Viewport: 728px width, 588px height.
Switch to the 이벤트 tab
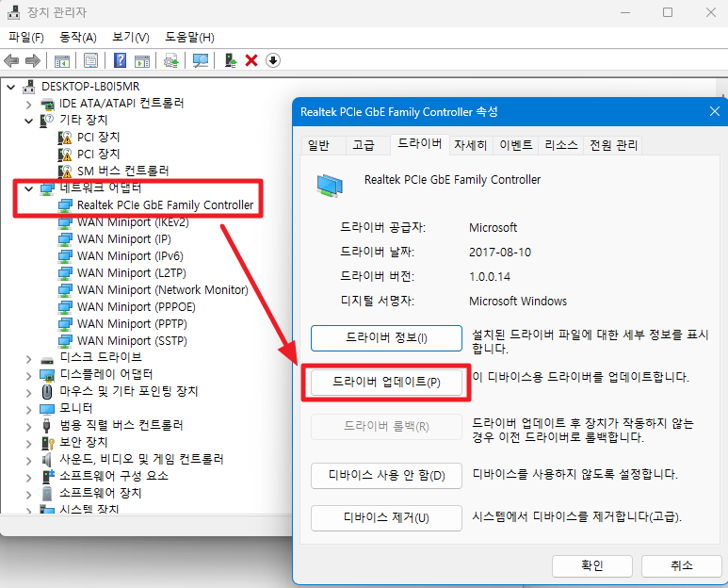tap(516, 145)
